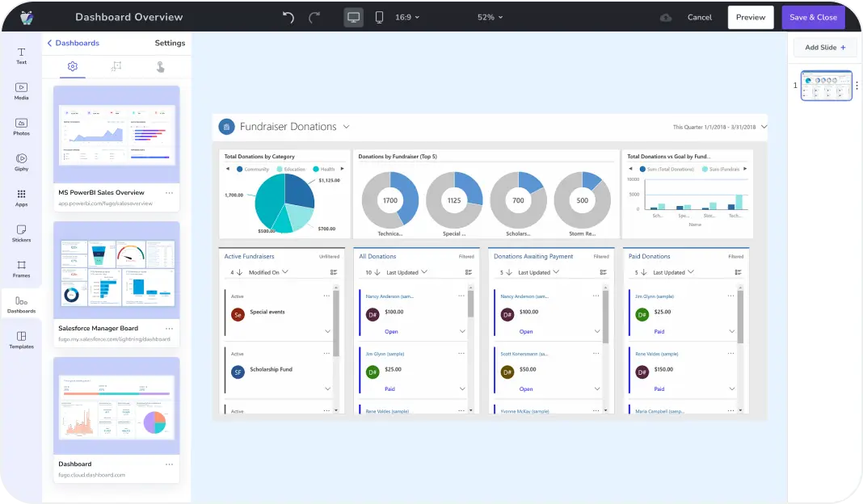863x504 pixels.
Task: Open the Templates panel
Action: click(22, 340)
